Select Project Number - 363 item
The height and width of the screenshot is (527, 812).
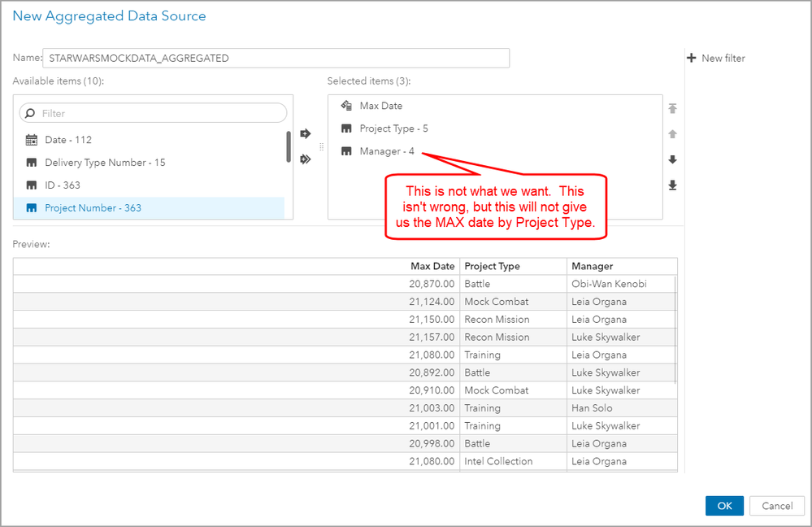[x=93, y=208]
